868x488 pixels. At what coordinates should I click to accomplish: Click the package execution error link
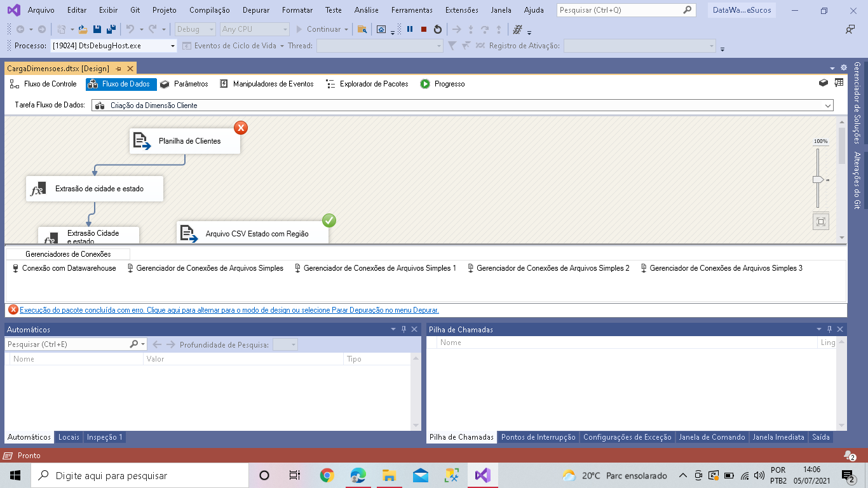pyautogui.click(x=229, y=310)
